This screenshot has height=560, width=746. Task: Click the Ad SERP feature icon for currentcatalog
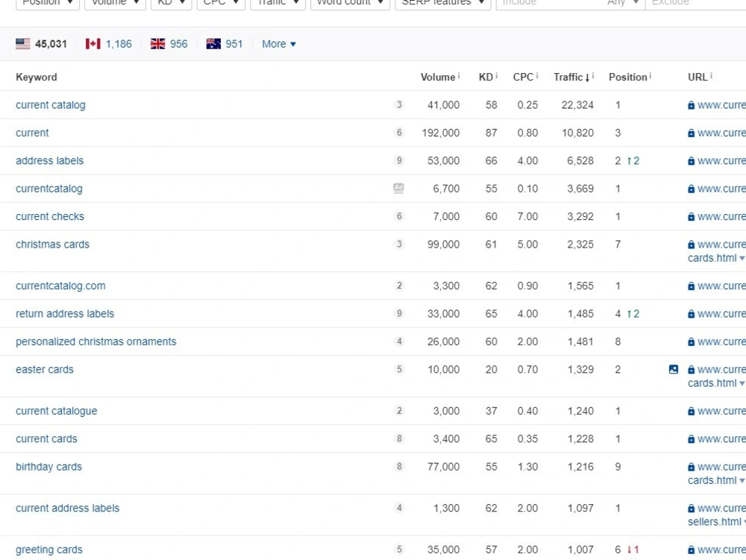coord(398,188)
